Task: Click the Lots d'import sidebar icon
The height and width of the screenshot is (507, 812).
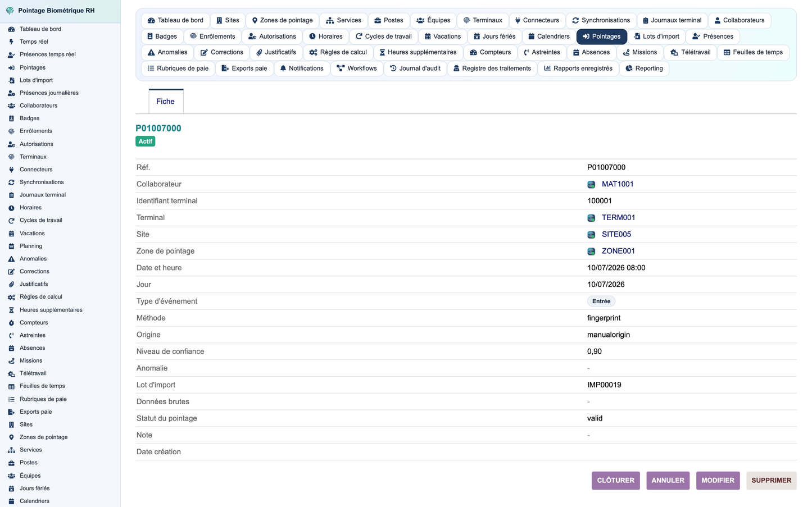Action: click(x=11, y=80)
